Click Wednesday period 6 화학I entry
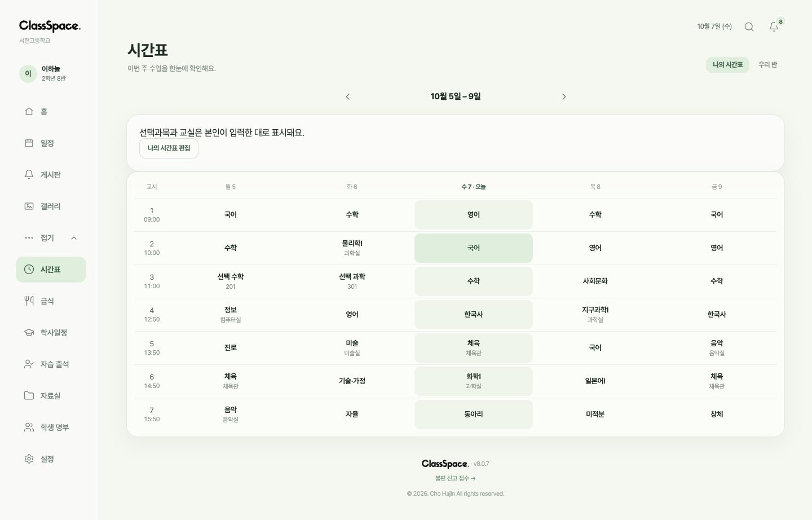The height and width of the screenshot is (520, 812). click(x=474, y=381)
